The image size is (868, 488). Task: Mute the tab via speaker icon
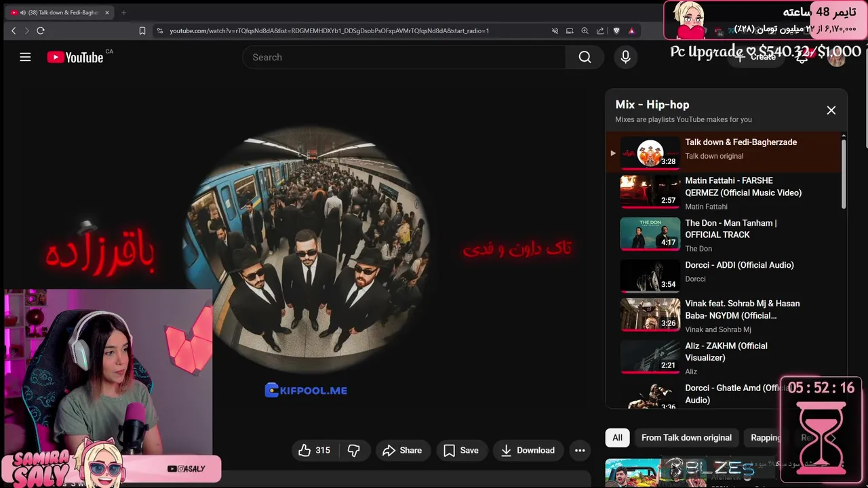pos(22,12)
